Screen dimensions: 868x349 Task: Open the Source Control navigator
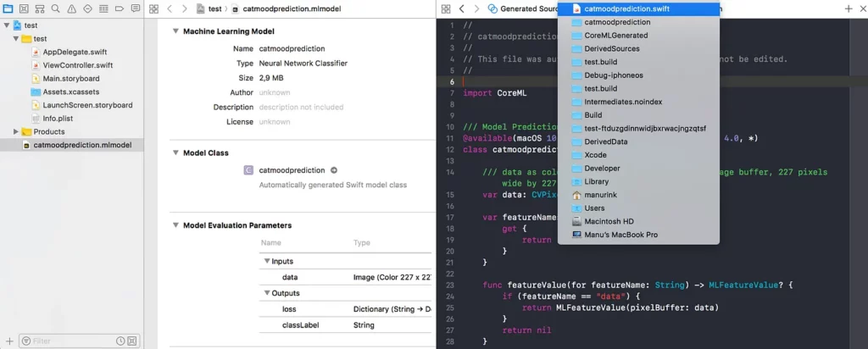tap(24, 8)
